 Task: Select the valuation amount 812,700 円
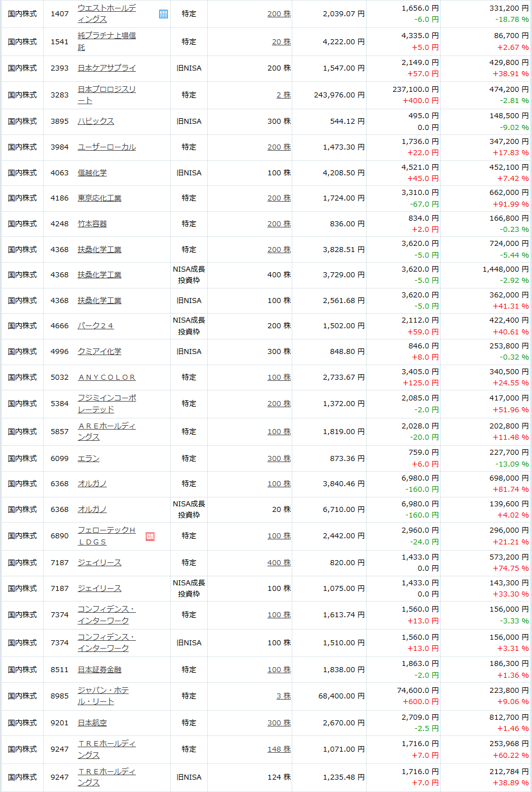point(509,717)
